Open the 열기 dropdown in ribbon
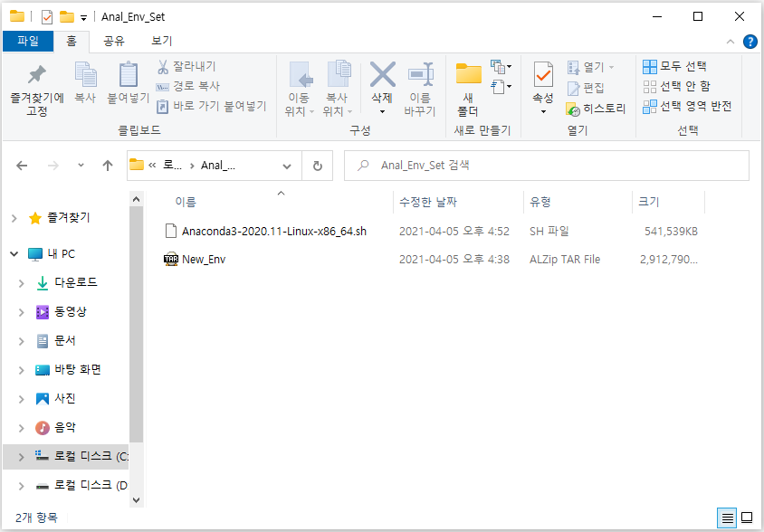 point(590,67)
